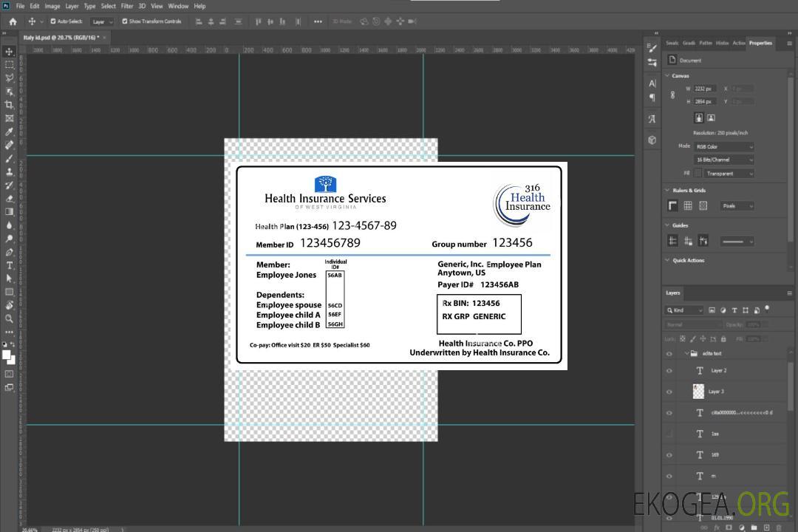Show the grid icon under Rulers & Grids
The image size is (798, 532).
[x=687, y=206]
